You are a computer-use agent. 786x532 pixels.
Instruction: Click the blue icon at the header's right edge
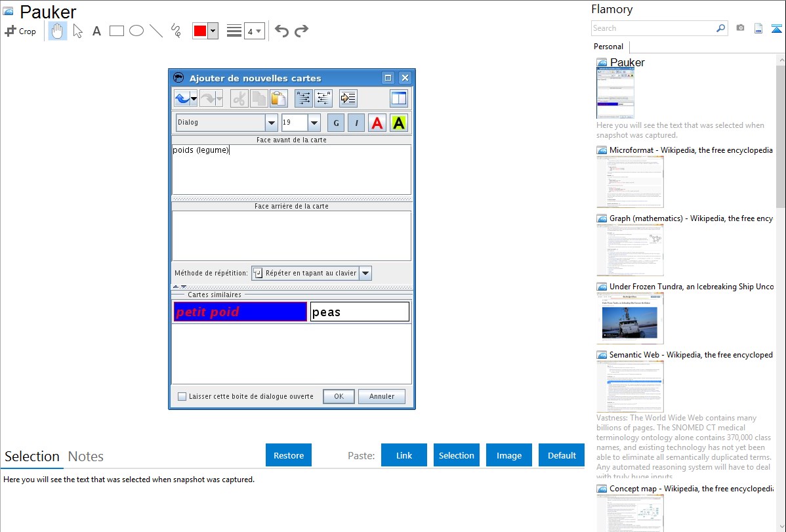click(777, 28)
